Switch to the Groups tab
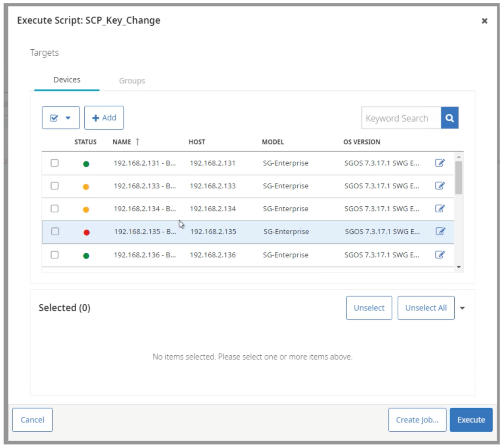This screenshot has height=448, width=504. click(x=132, y=81)
